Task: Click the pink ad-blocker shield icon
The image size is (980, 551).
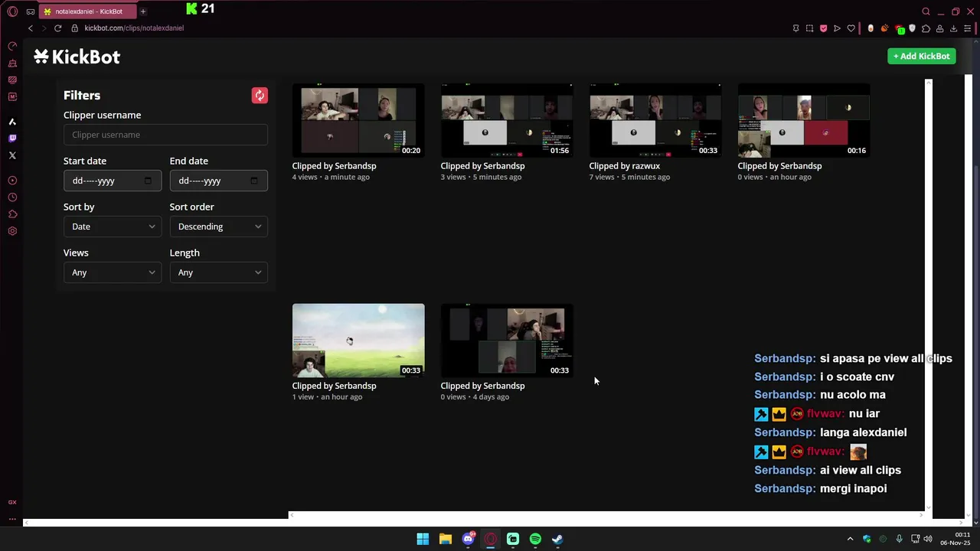Action: (x=823, y=28)
